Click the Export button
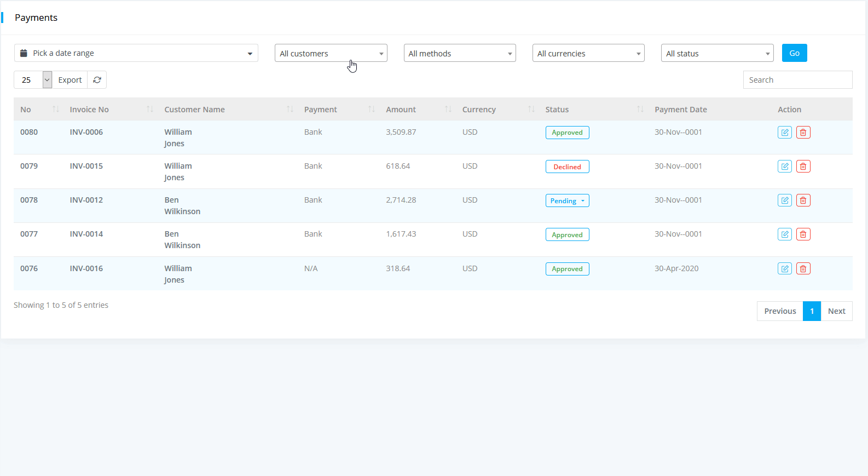 (x=70, y=80)
